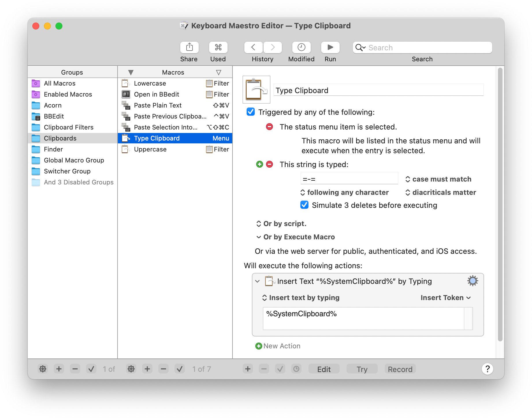The image size is (532, 418).
Task: Toggle enable for selected action checkmark
Action: pyautogui.click(x=280, y=369)
